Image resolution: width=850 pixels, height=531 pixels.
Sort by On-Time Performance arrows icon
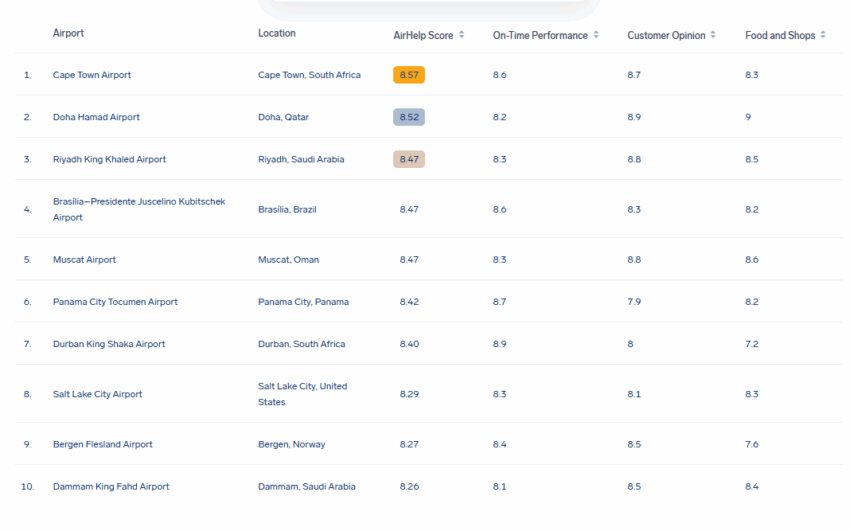[x=596, y=35]
